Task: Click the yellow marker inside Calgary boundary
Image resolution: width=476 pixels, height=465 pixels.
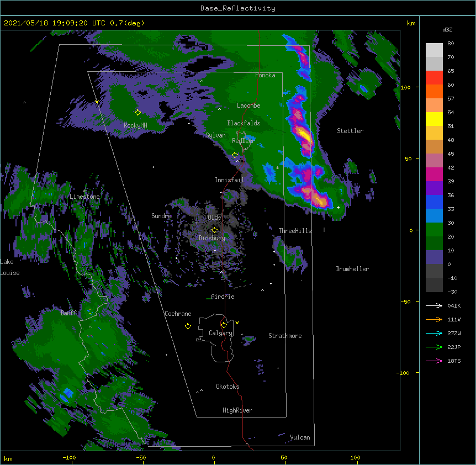Action: 224,325
